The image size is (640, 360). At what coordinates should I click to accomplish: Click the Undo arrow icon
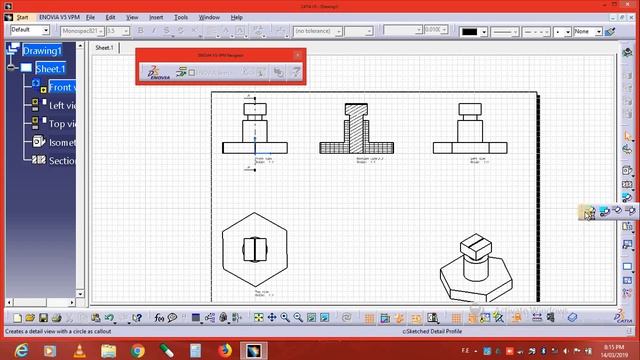coord(109,318)
